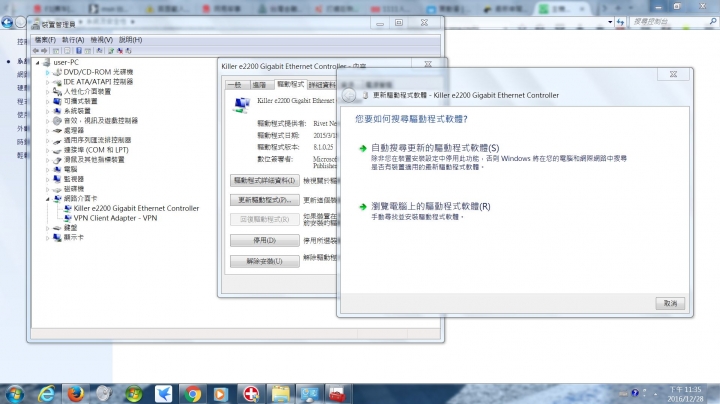
Task: Click the blue bird app on taskbar
Action: tap(163, 394)
